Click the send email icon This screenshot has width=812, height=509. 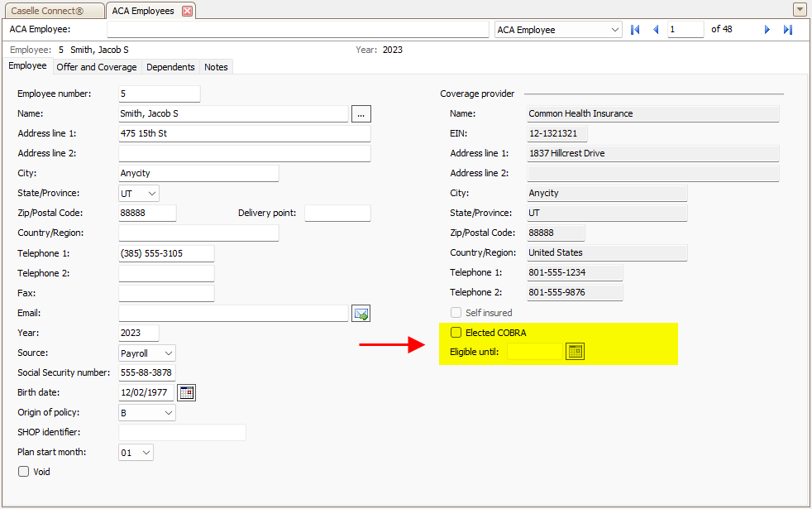tap(361, 313)
